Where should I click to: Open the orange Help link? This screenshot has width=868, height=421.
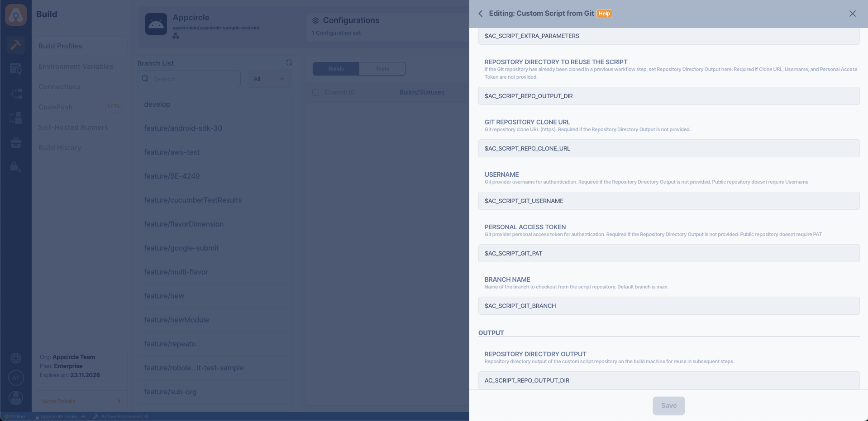click(604, 14)
